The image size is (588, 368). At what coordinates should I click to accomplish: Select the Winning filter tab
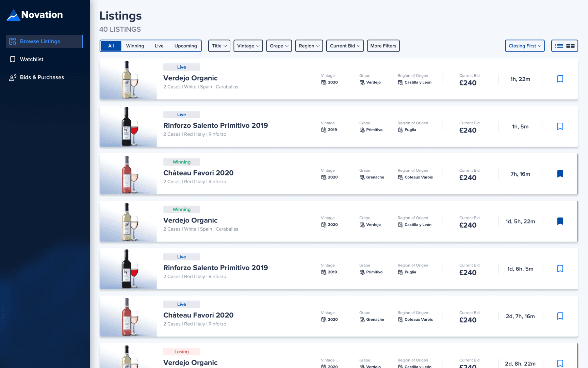tap(135, 46)
